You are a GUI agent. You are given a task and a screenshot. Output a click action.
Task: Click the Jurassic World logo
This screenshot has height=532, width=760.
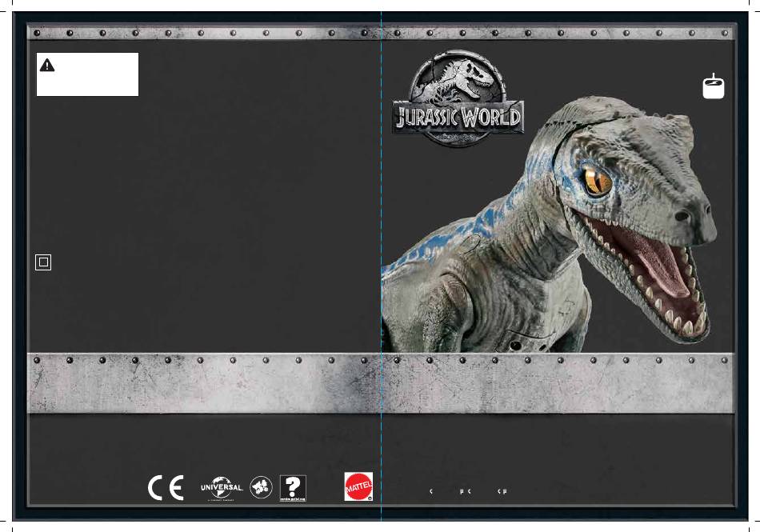click(x=458, y=98)
